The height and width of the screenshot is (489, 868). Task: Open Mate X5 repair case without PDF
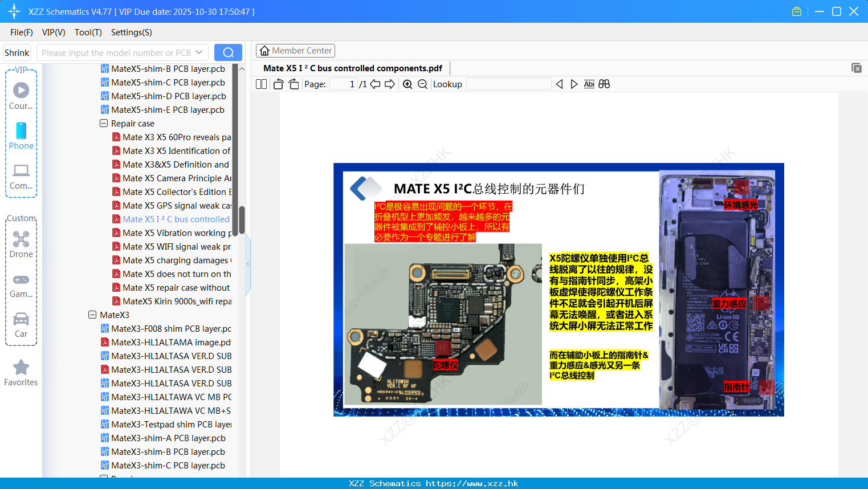click(172, 287)
